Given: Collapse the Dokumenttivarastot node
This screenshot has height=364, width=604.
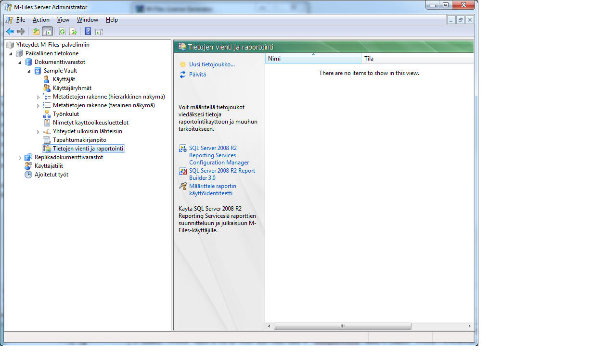Looking at the screenshot, I should pos(20,62).
